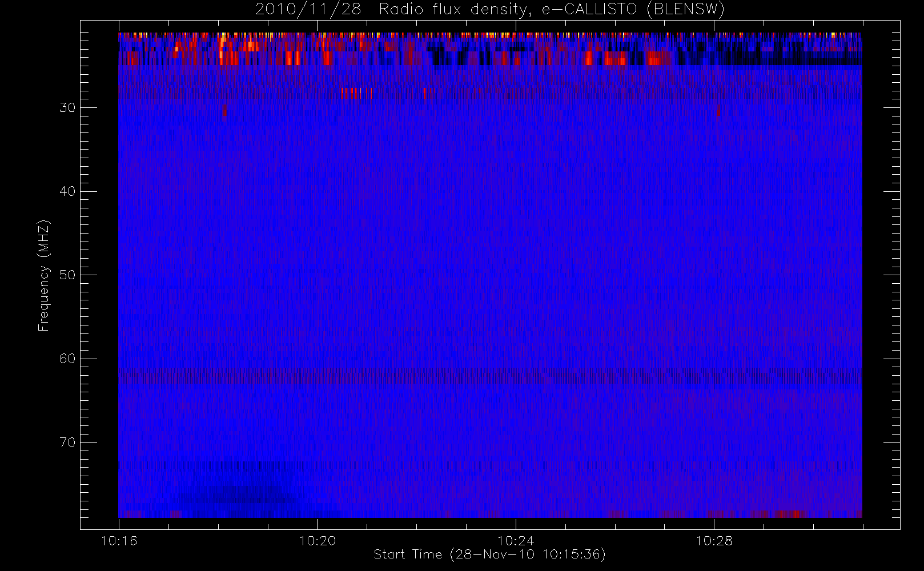Click the 10:28 time tick label
Screen dimensions: 924x571
(714, 541)
